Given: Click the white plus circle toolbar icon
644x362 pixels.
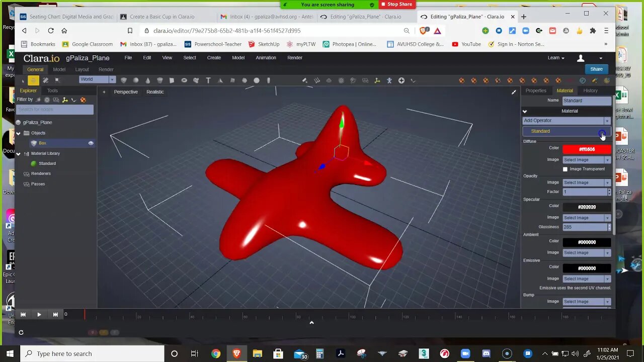Looking at the screenshot, I should click(401, 80).
